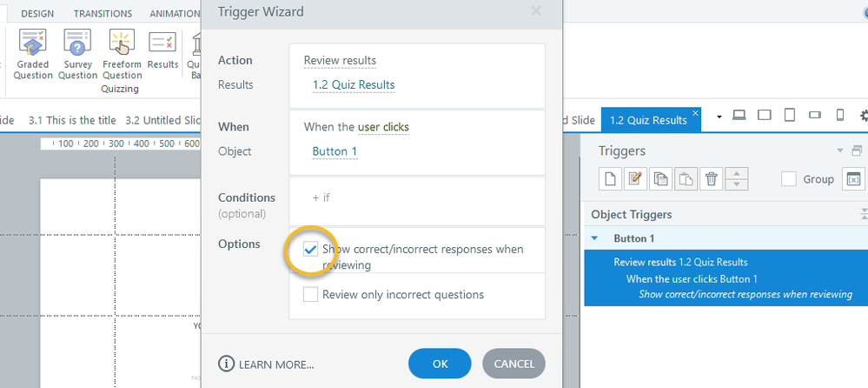
Task: Open responsive player settings gear
Action: [864, 116]
